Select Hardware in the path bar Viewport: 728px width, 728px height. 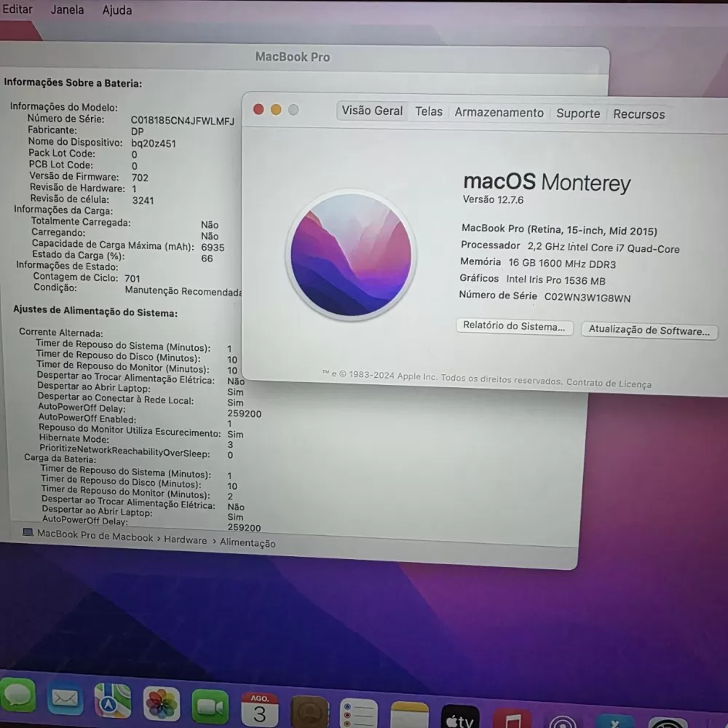[185, 539]
